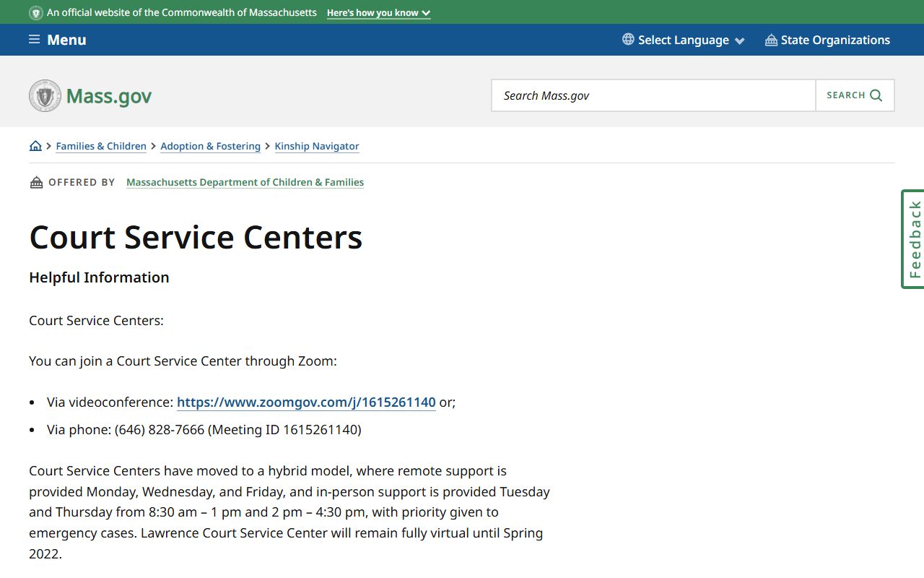
Task: Focus the Search Mass.gov input field
Action: click(653, 95)
